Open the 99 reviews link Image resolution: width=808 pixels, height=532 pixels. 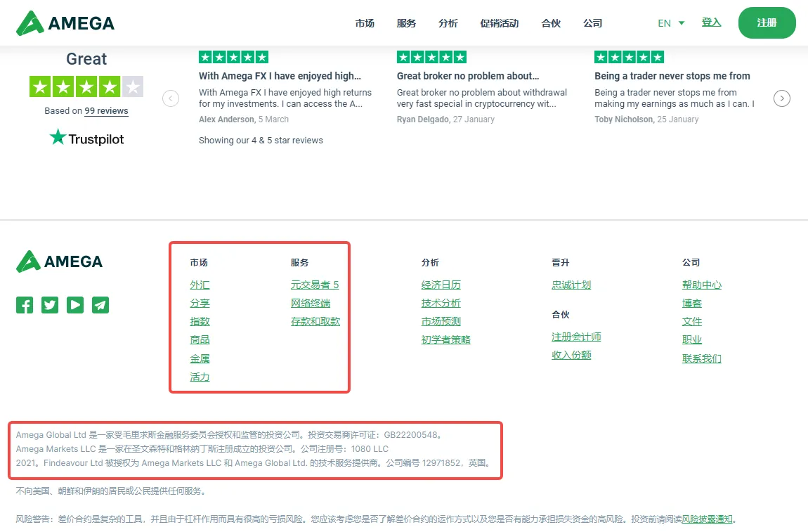106,111
